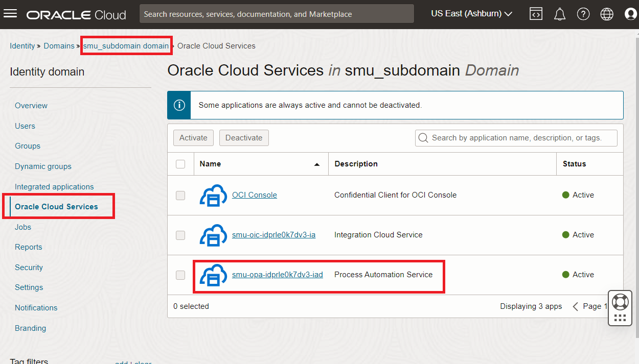639x364 pixels.
Task: Click the application search field
Action: 516,137
